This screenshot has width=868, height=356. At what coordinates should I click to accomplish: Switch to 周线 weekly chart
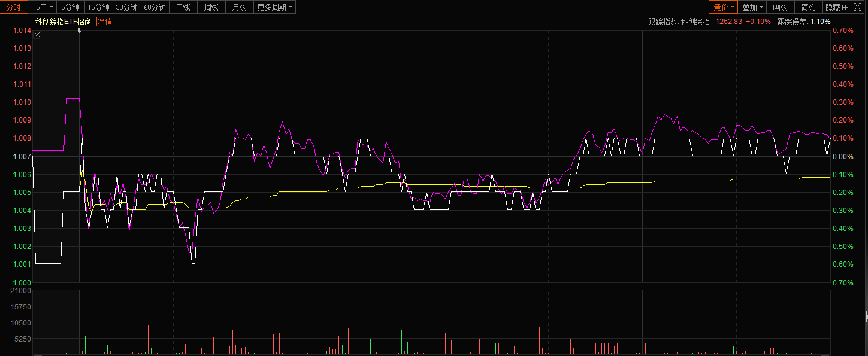[211, 7]
